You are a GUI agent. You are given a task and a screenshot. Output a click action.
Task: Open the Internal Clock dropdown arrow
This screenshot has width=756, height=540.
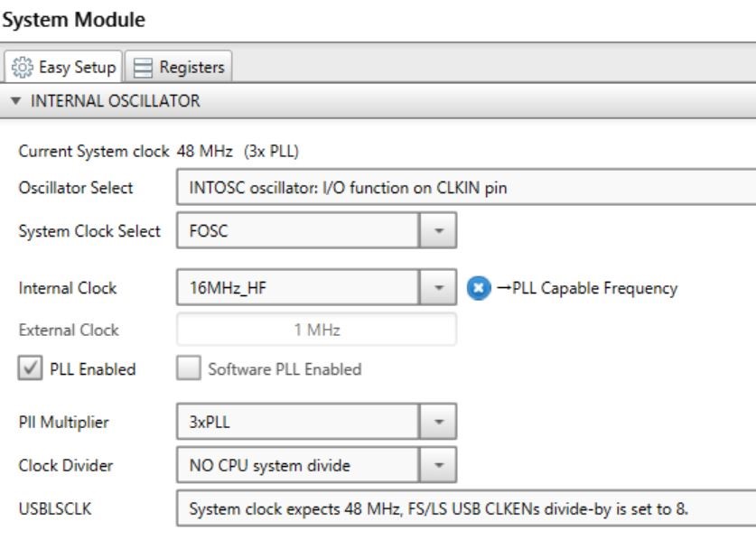(x=438, y=289)
